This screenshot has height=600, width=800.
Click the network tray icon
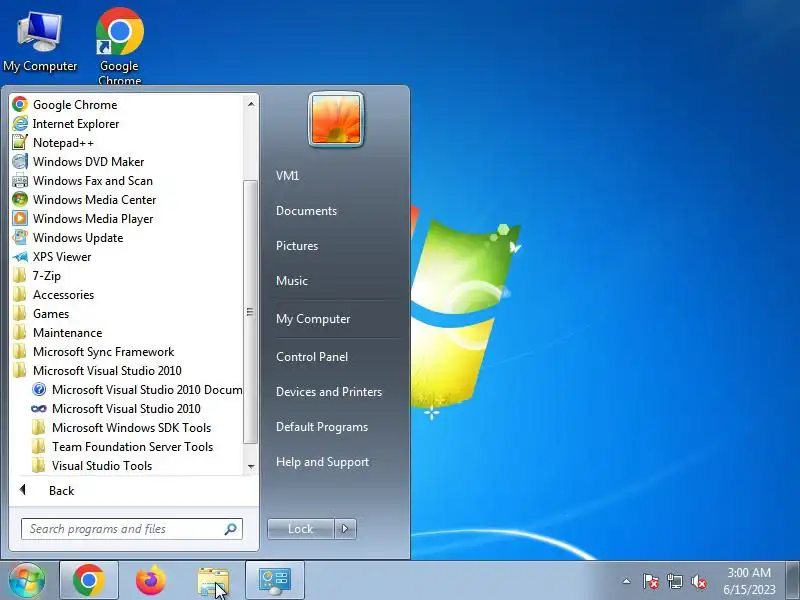coord(674,581)
